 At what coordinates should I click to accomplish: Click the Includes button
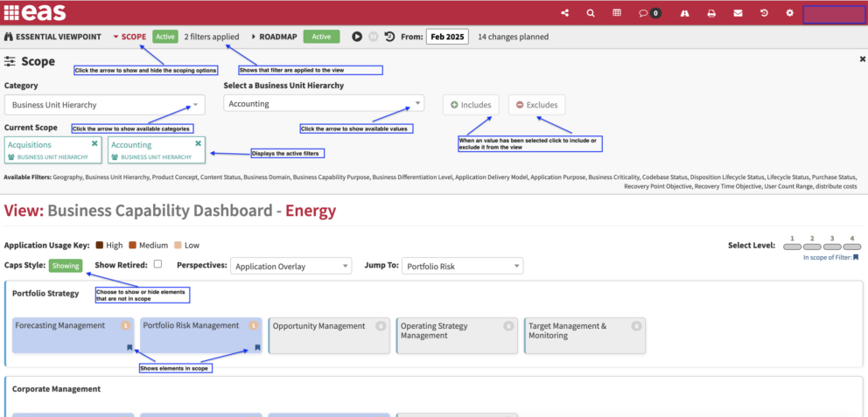pos(471,105)
